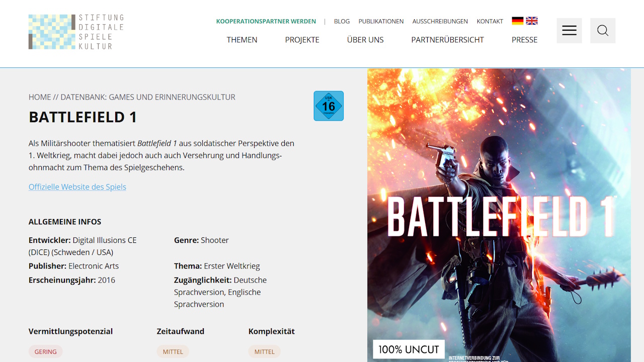644x362 pixels.
Task: Open the Themen menu
Action: (242, 40)
